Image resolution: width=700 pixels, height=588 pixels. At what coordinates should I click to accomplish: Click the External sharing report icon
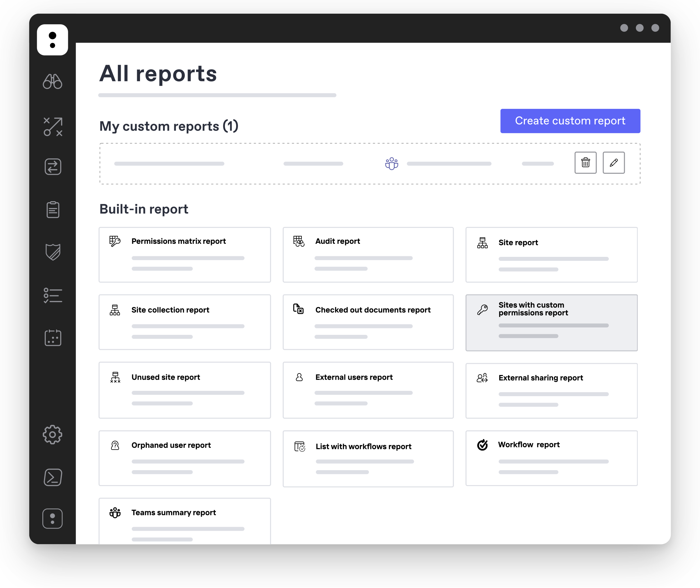tap(482, 378)
